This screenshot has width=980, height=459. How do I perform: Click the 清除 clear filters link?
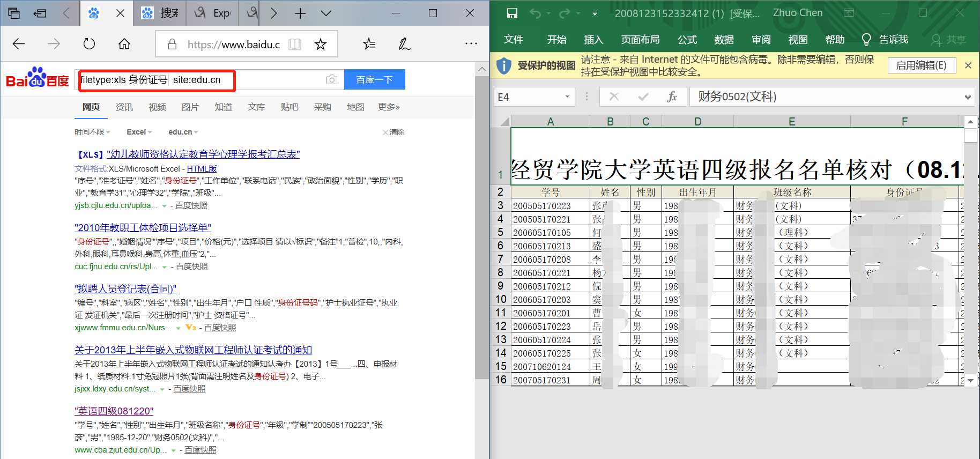pos(394,132)
